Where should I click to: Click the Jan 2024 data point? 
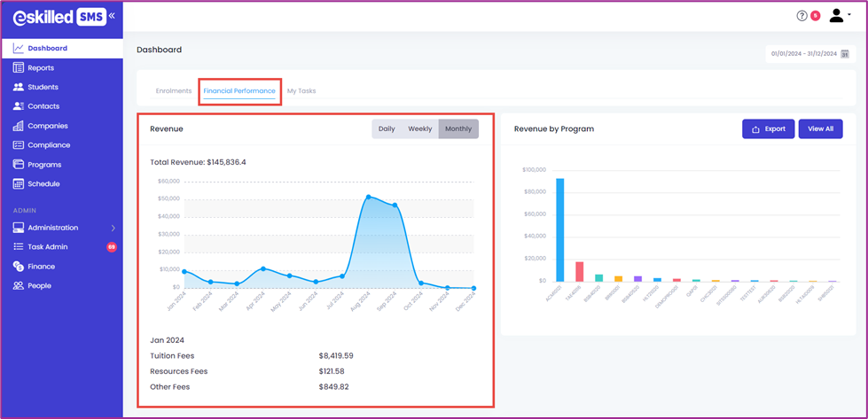pos(184,271)
